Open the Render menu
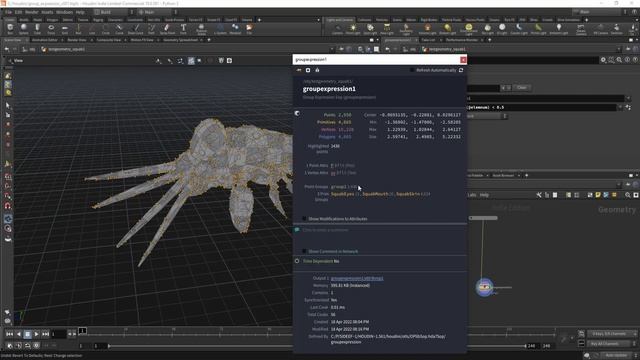Screen dimensions: 640x360 point(31,12)
